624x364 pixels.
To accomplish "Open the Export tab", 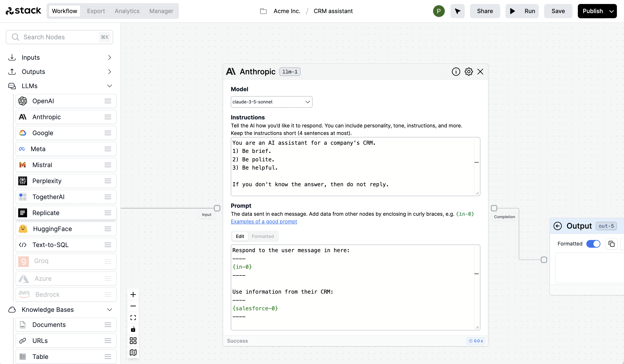I will pos(96,11).
